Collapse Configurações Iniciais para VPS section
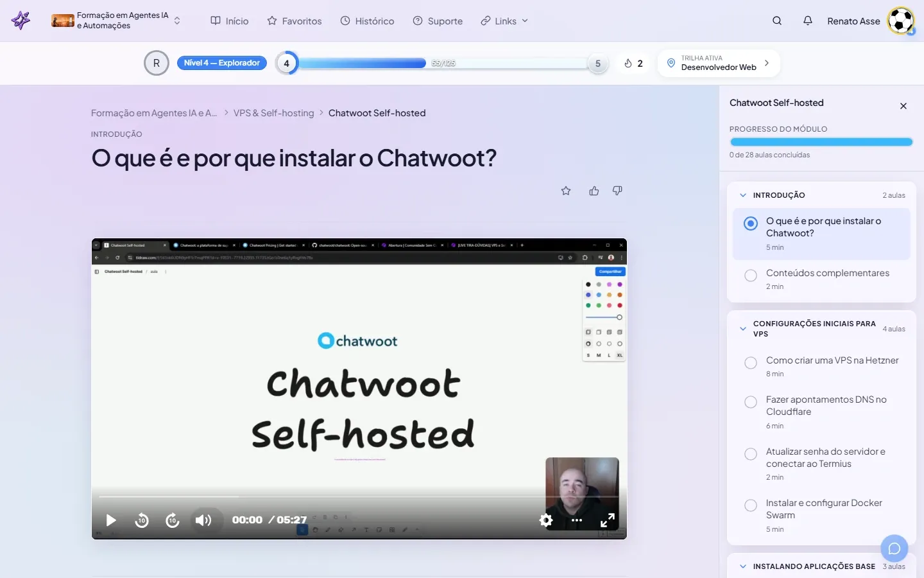Viewport: 924px width, 578px height. coord(743,329)
